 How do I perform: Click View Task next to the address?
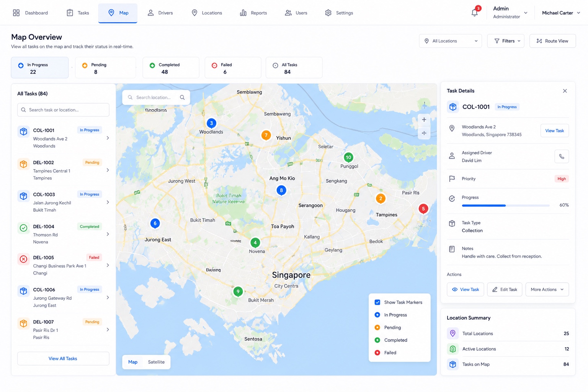coord(555,131)
